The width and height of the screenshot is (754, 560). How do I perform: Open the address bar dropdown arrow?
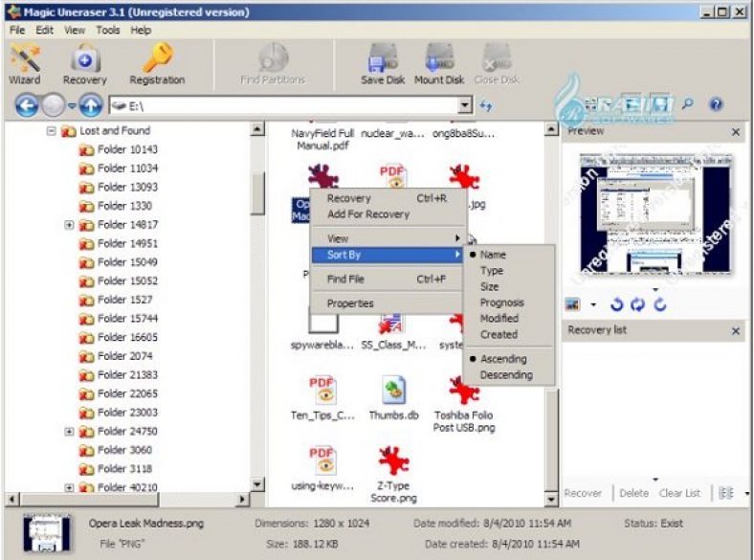464,105
